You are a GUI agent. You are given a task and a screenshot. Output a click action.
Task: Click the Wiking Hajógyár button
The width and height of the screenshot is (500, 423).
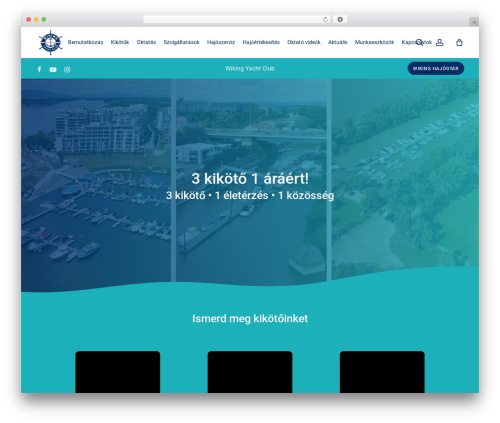tap(436, 68)
